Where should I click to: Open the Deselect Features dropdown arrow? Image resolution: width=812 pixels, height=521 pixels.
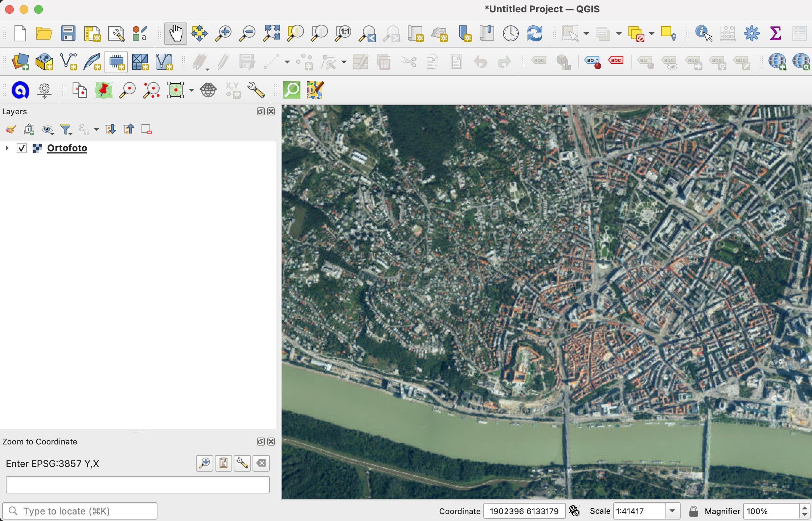tap(652, 34)
